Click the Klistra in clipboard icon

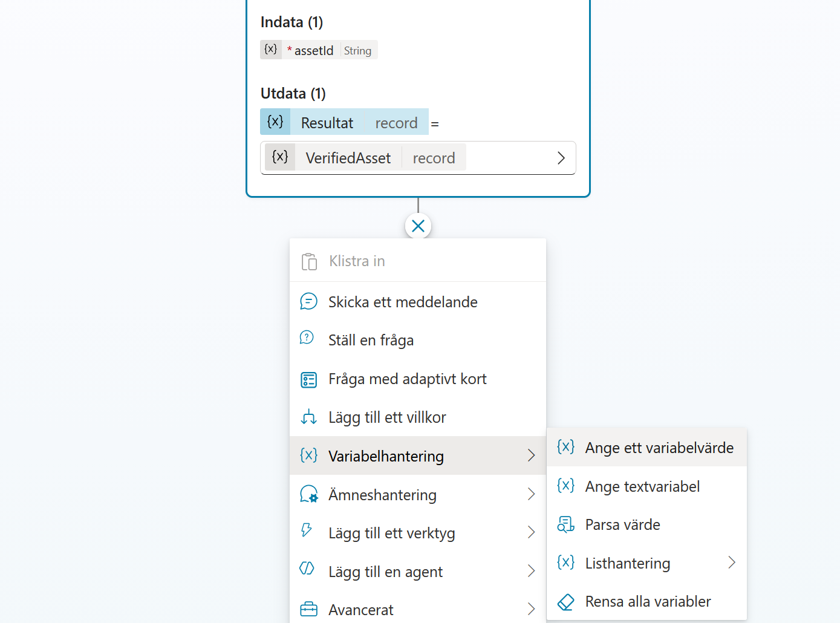click(309, 261)
